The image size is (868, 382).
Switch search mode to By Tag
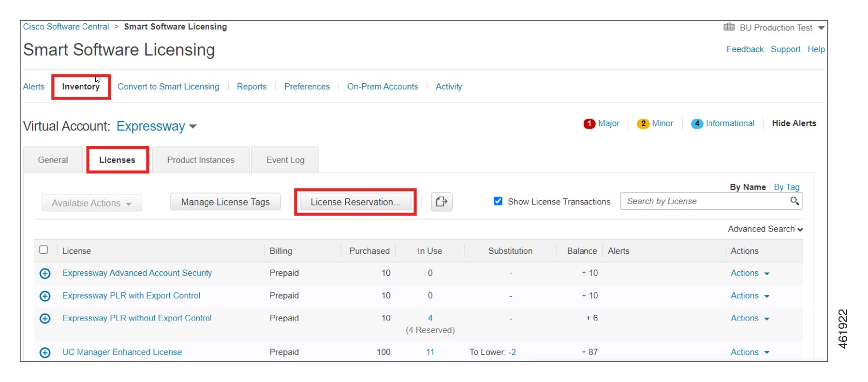787,187
